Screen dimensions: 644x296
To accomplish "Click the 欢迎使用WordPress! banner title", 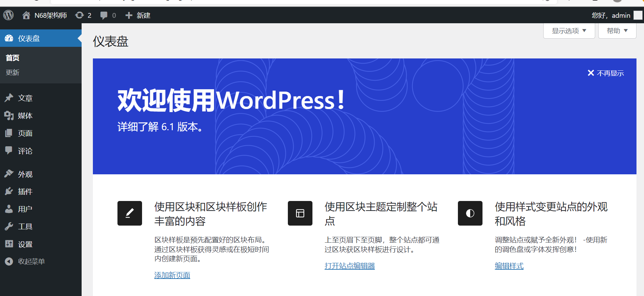I will [x=232, y=100].
